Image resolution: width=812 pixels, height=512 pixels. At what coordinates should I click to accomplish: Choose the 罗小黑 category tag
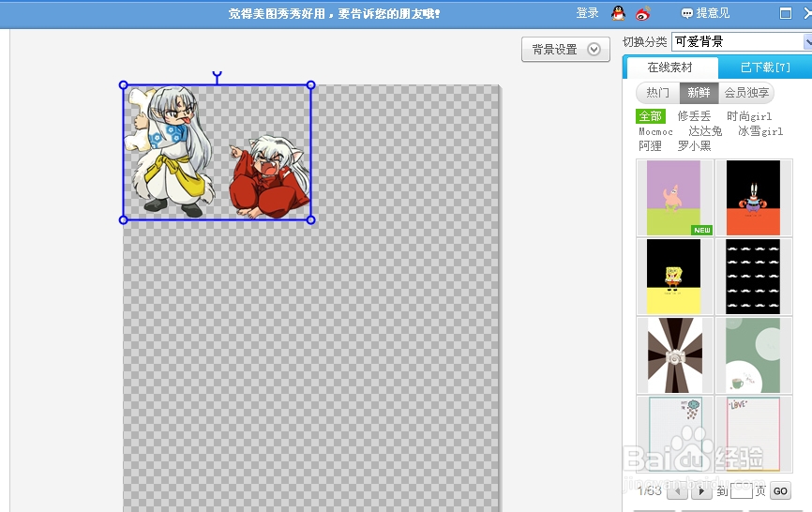[x=694, y=146]
